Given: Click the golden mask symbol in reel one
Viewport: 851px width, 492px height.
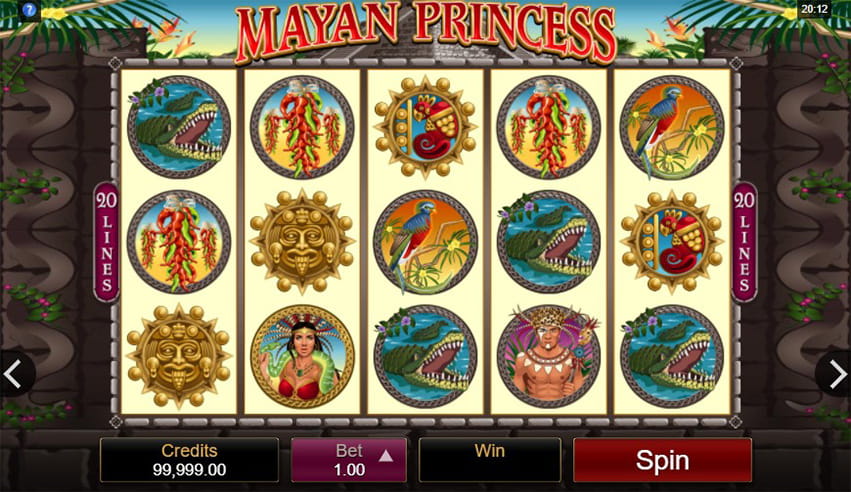Looking at the screenshot, I should click(x=179, y=356).
